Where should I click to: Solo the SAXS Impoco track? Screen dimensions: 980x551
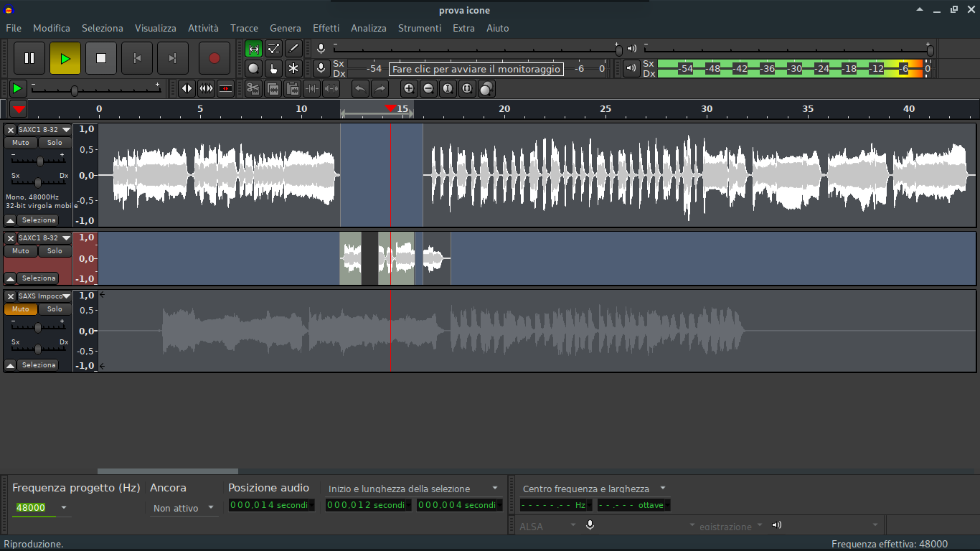55,309
